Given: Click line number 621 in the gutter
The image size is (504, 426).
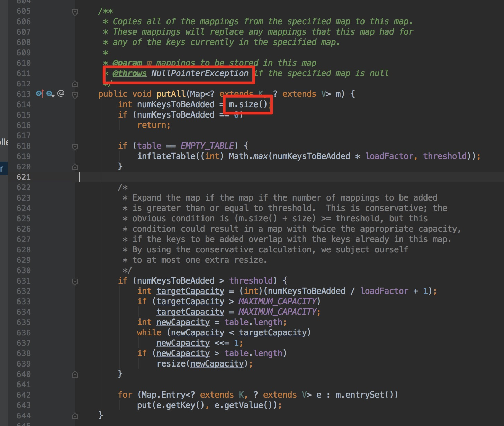Looking at the screenshot, I should tap(24, 177).
